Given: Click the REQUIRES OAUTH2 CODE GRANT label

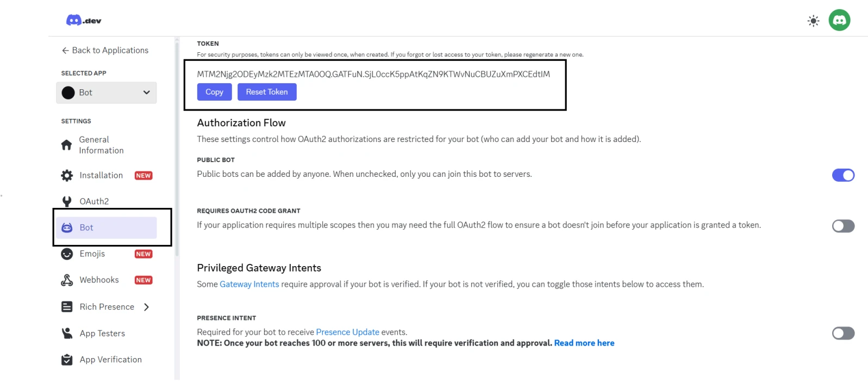Looking at the screenshot, I should 248,211.
